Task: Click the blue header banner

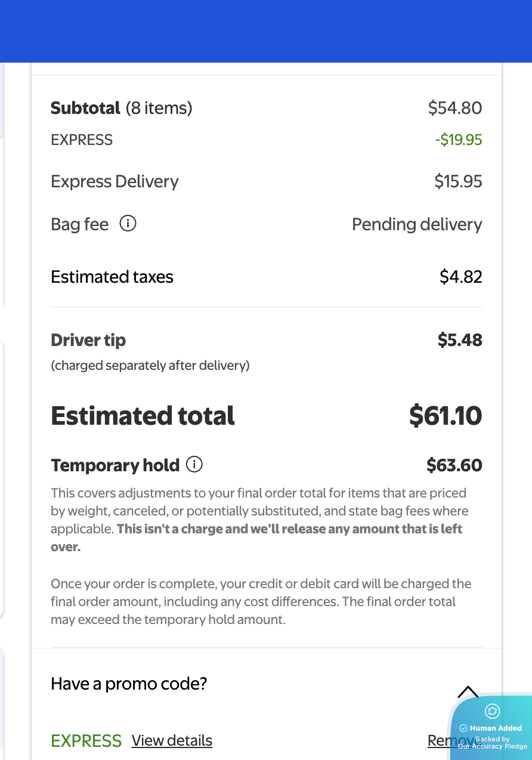Action: [266, 31]
